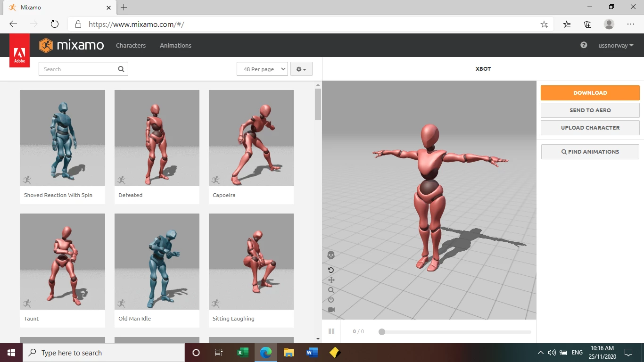644x362 pixels.
Task: Click the running-man icon on Capoeira card
Action: click(216, 180)
